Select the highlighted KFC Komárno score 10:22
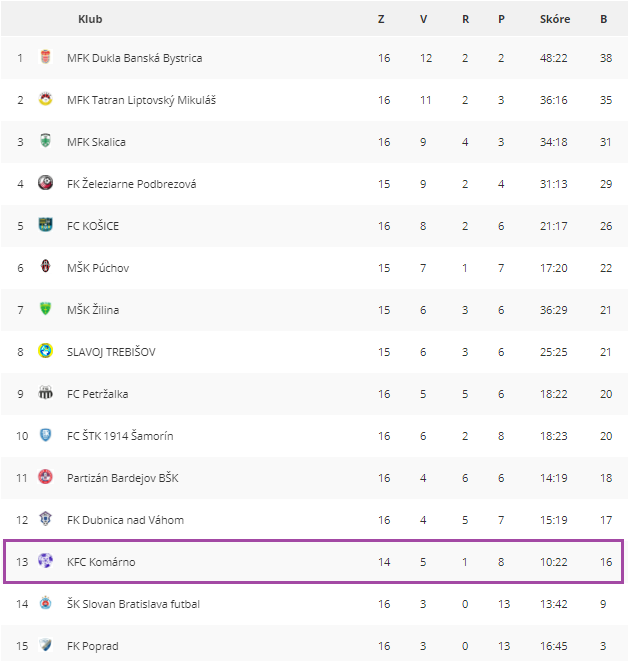This screenshot has height=661, width=628. coord(554,562)
